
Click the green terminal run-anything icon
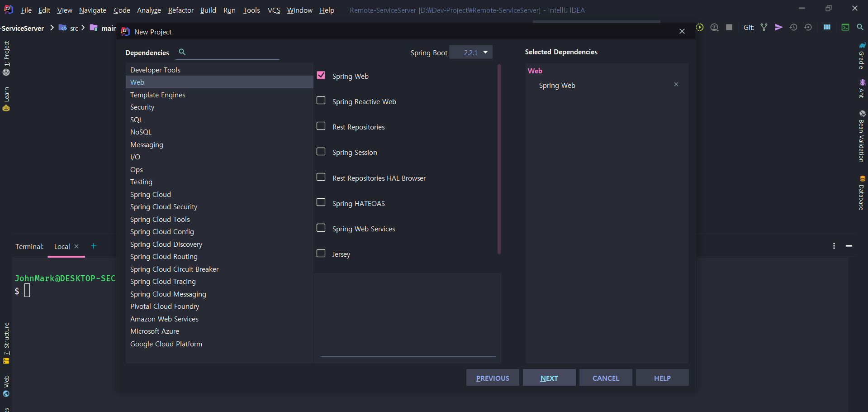(845, 27)
